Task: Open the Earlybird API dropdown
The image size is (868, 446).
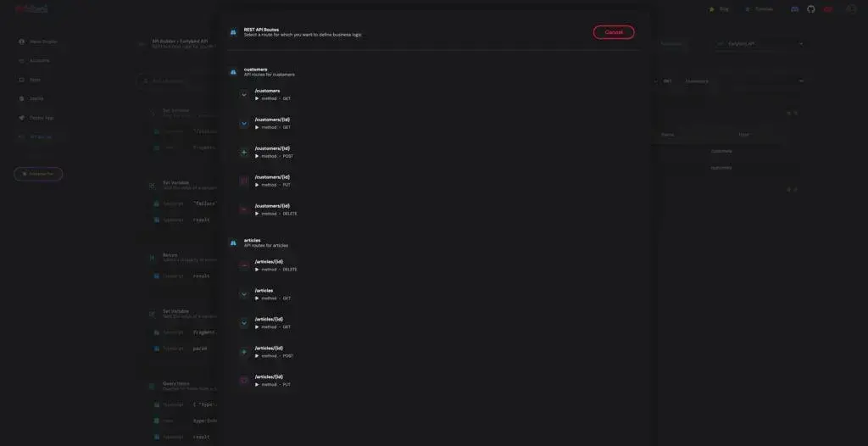Action: click(x=759, y=44)
